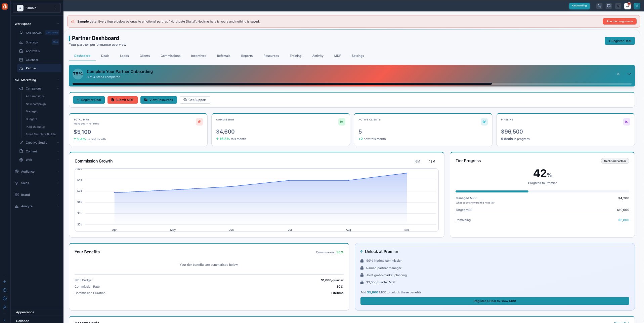Image resolution: width=644 pixels, height=323 pixels.
Task: Click the onboarding progress bar
Action: tap(352, 84)
